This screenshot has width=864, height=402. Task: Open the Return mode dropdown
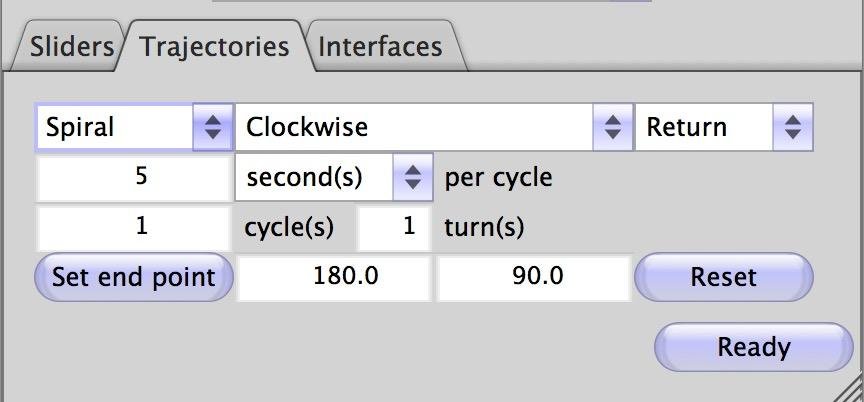pos(705,127)
